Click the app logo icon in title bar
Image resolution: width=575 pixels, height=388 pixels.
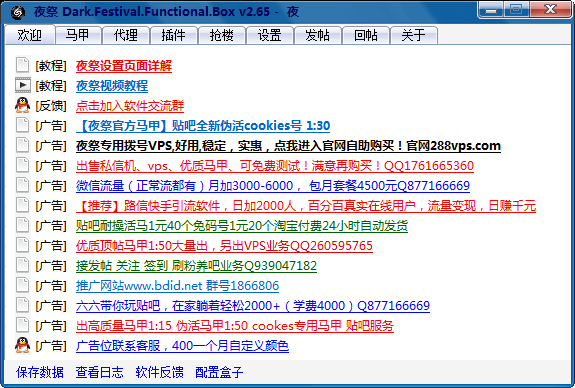[18, 12]
